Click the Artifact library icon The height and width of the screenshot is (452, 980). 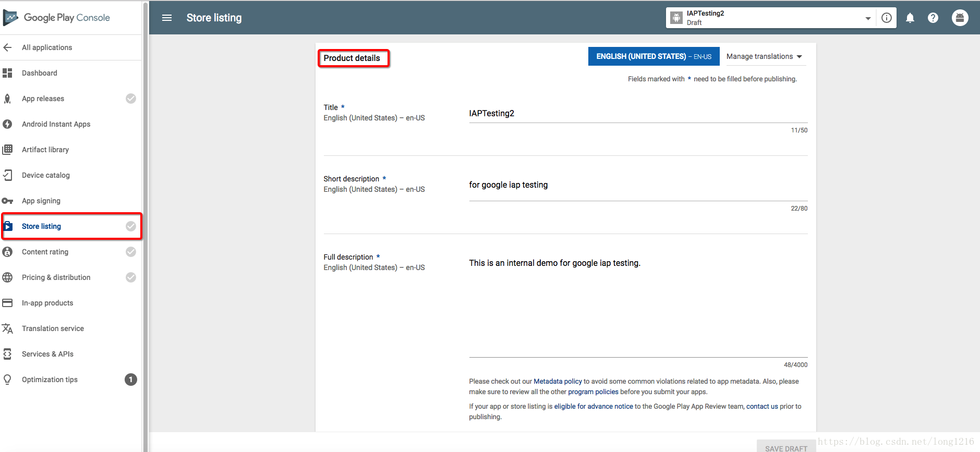click(x=7, y=150)
